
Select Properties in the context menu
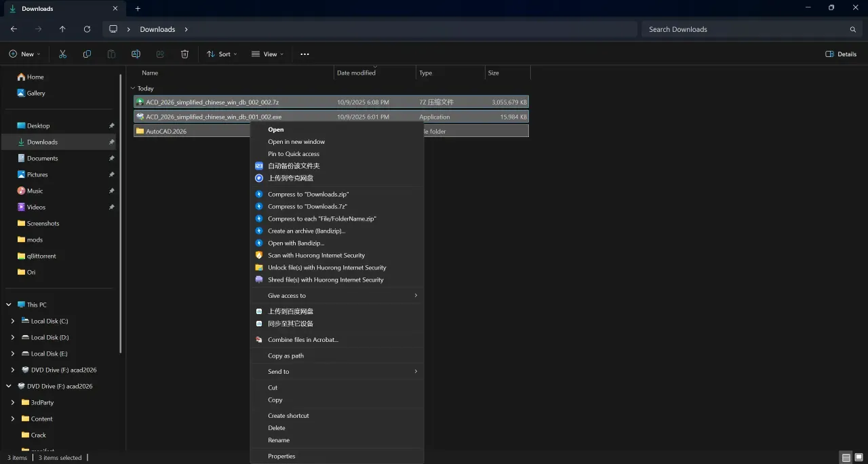[337, 456]
